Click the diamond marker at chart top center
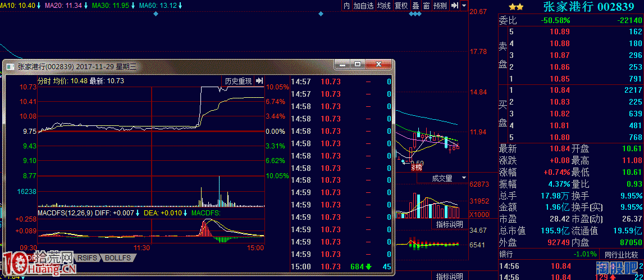 (x=321, y=14)
